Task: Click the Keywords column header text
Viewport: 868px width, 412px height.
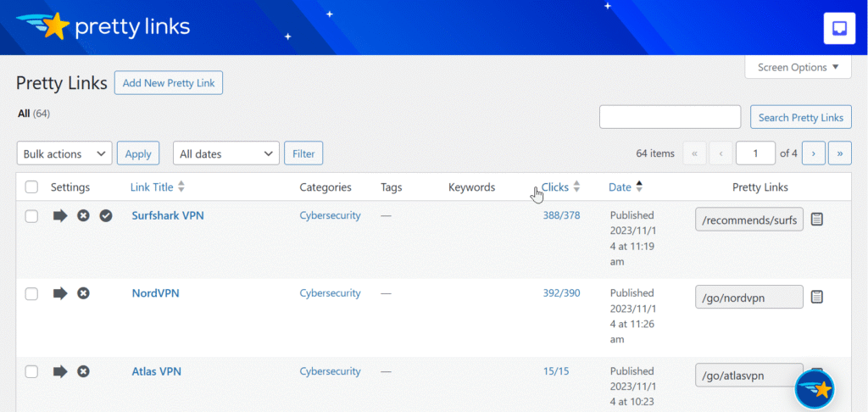Action: (x=471, y=187)
